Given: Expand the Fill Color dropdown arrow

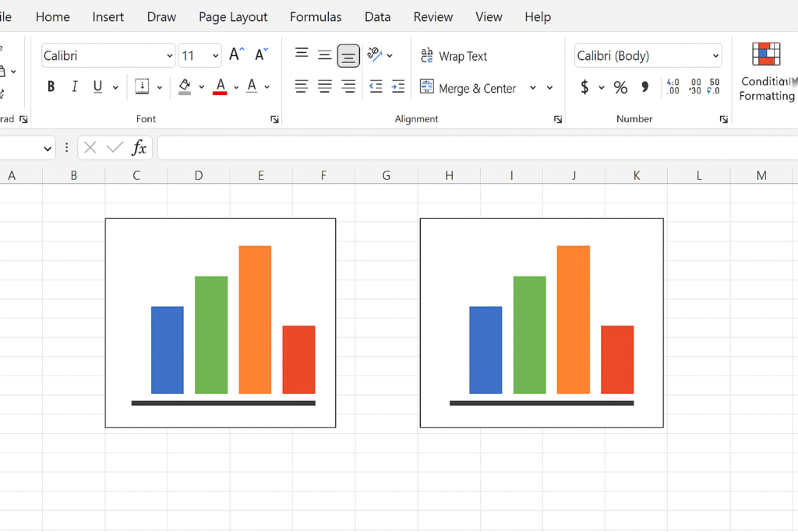Looking at the screenshot, I should point(202,87).
